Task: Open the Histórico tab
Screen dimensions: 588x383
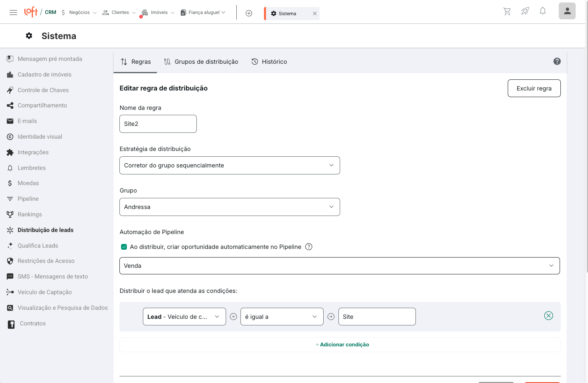Action: pos(269,62)
